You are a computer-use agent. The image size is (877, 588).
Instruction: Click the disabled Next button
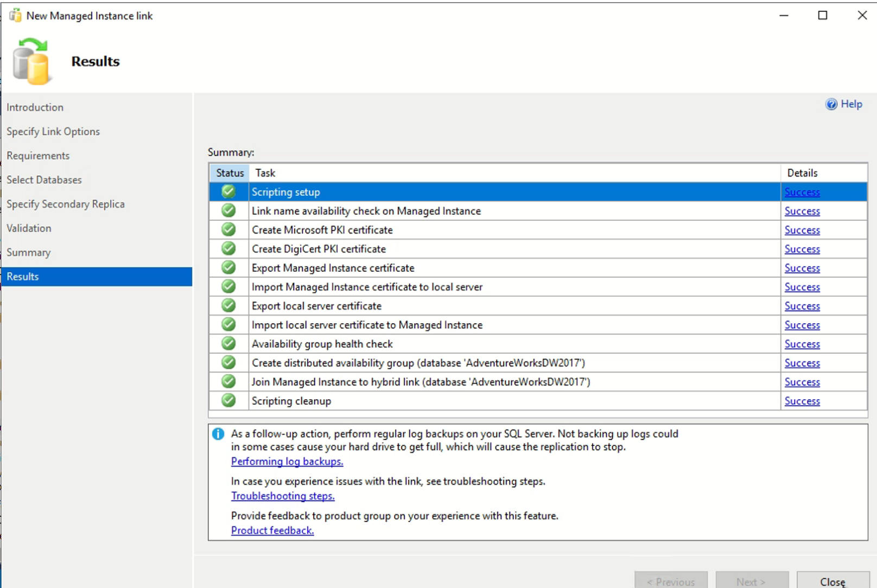(752, 580)
